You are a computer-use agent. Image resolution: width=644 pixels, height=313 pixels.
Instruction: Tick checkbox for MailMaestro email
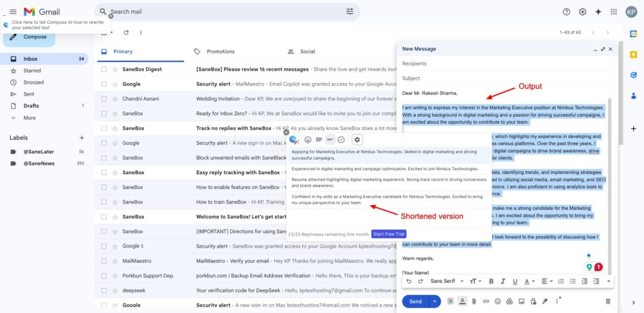[104, 261]
